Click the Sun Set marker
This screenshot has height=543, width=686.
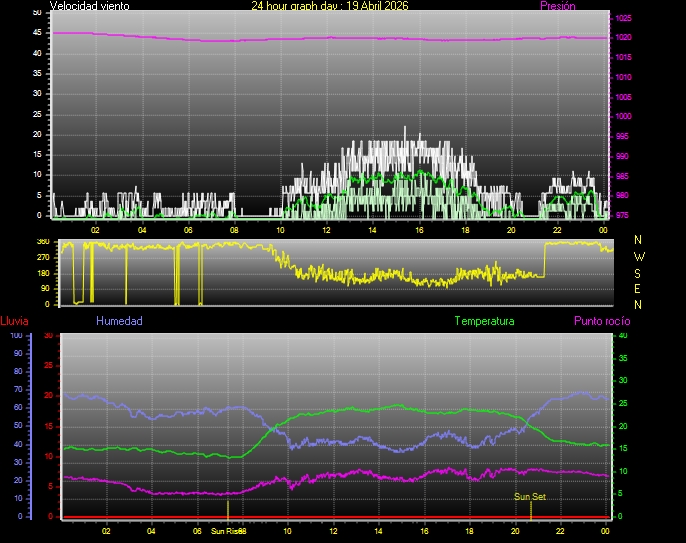(530, 496)
